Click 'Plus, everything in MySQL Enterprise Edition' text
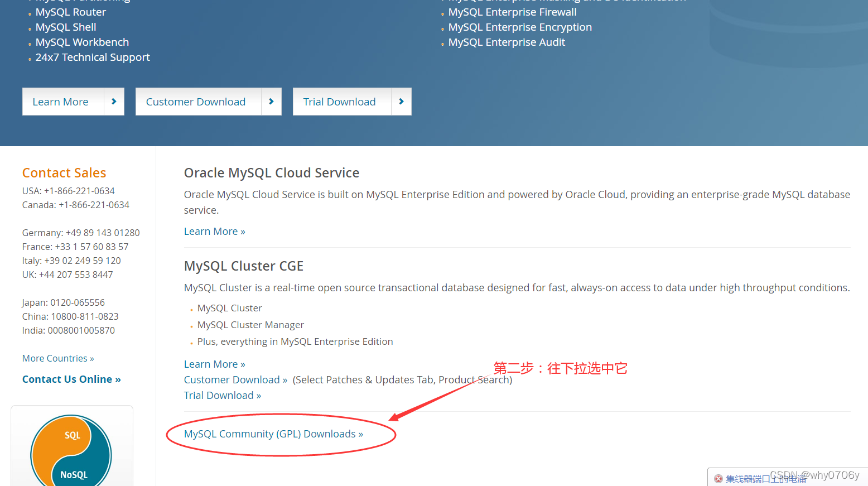The height and width of the screenshot is (486, 868). pyautogui.click(x=295, y=341)
